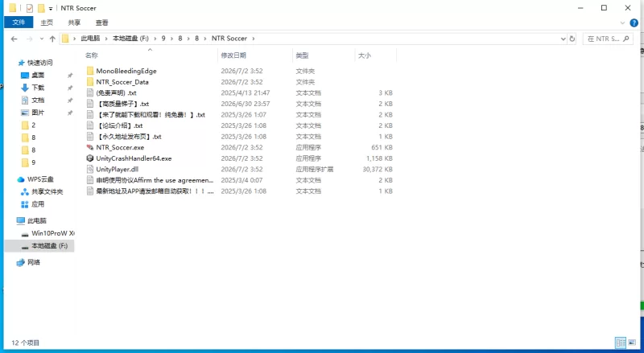The height and width of the screenshot is (353, 644).
Task: Select the UnityPlayer.dll file icon
Action: click(90, 169)
